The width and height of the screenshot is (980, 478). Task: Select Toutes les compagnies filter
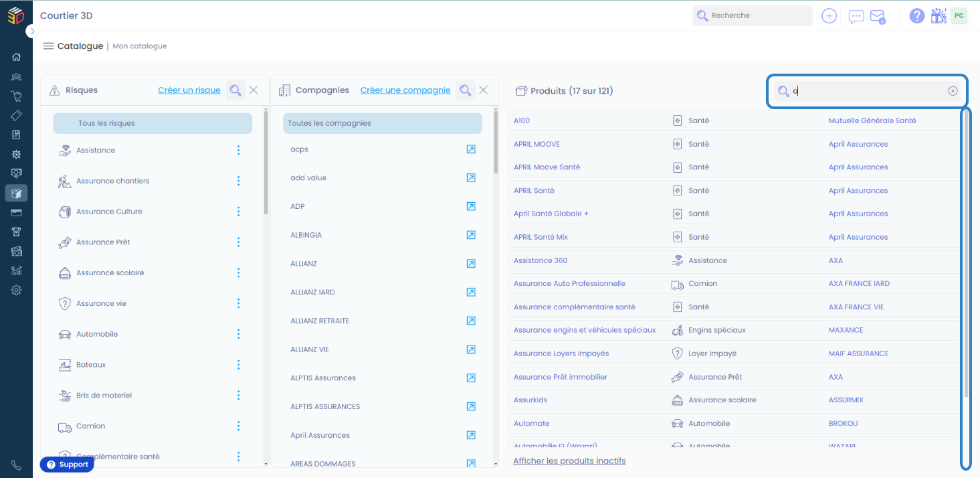(383, 123)
